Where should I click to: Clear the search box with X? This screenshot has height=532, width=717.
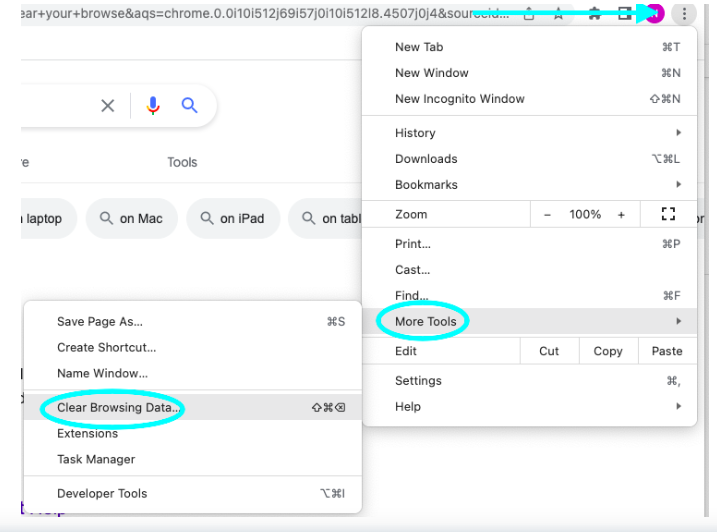(108, 105)
